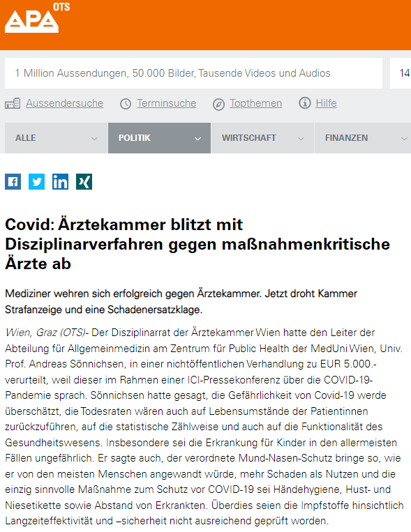Share article on Twitter
This screenshot has width=411, height=532.
point(37,181)
